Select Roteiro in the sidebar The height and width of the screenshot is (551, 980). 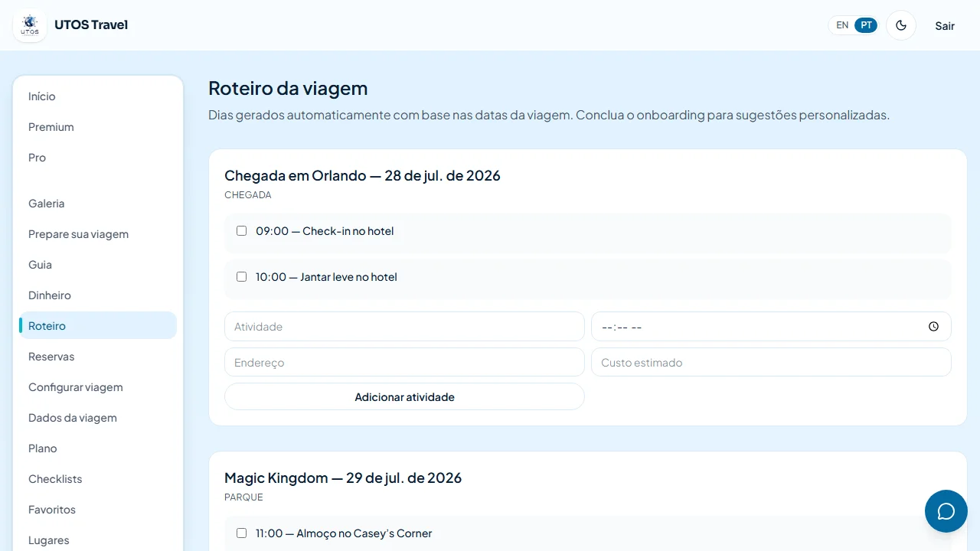pyautogui.click(x=98, y=326)
